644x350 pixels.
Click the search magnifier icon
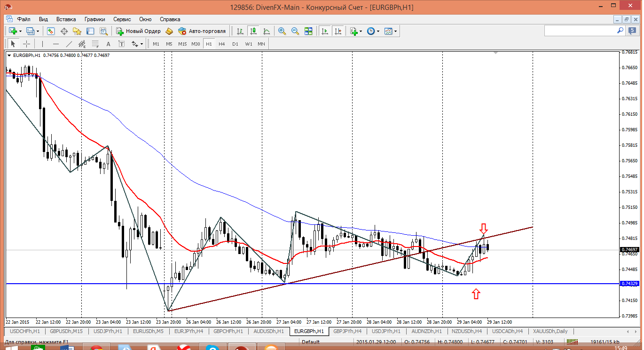coord(620,31)
